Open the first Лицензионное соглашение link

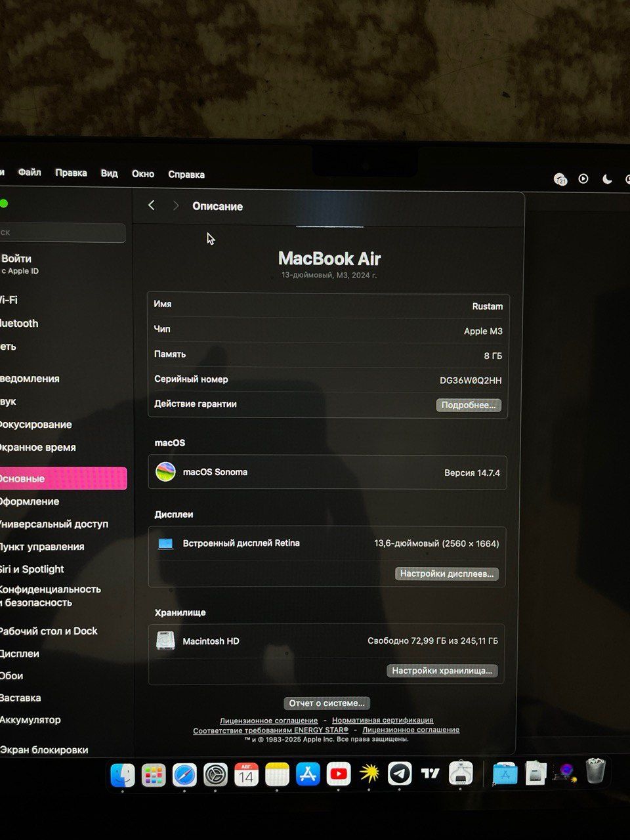click(x=268, y=721)
